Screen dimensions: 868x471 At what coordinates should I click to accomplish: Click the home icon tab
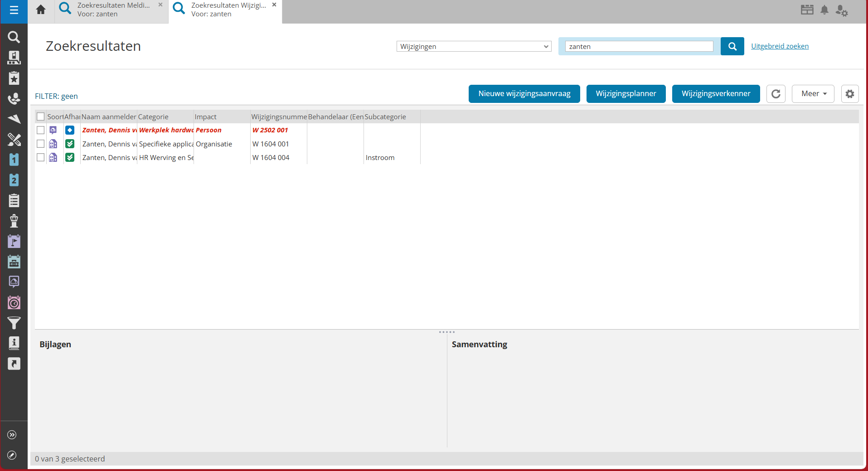(x=41, y=10)
